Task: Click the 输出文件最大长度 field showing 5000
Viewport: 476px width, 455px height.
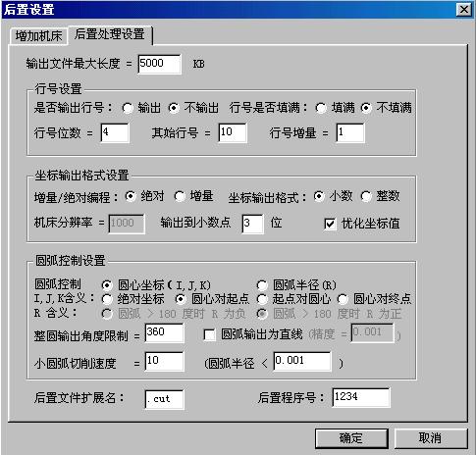Action: [x=159, y=64]
